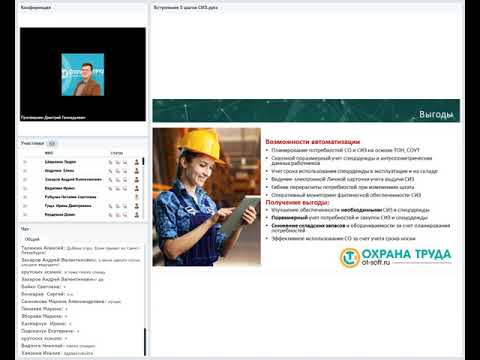Click the presentation file name tab
Image resolution: width=480 pixels, height=360 pixels.
[186, 7]
